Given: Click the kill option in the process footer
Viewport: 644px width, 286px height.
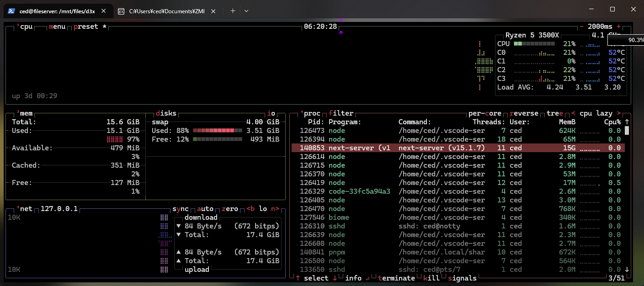Looking at the screenshot, I should (x=432, y=278).
